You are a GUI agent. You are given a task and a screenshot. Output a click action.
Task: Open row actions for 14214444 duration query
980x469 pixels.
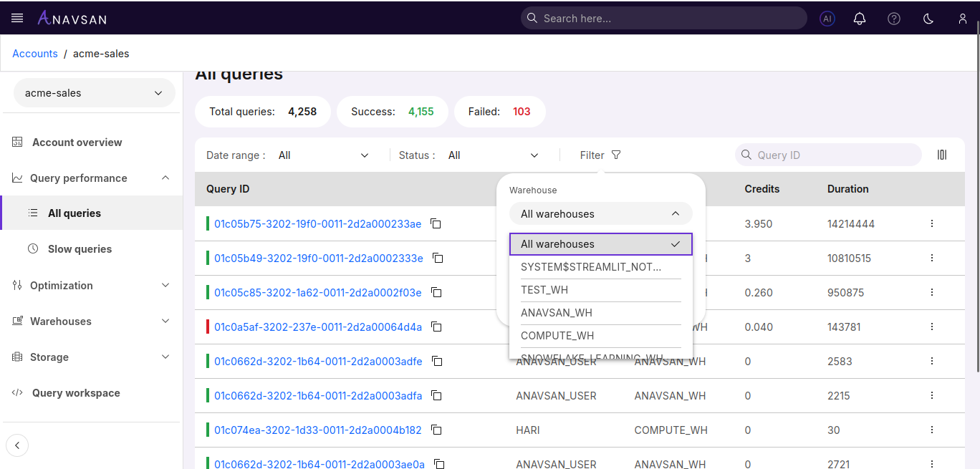932,223
